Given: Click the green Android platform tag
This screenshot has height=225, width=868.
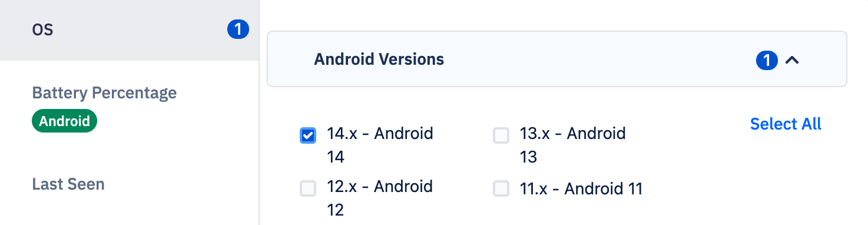Looking at the screenshot, I should click(x=64, y=121).
